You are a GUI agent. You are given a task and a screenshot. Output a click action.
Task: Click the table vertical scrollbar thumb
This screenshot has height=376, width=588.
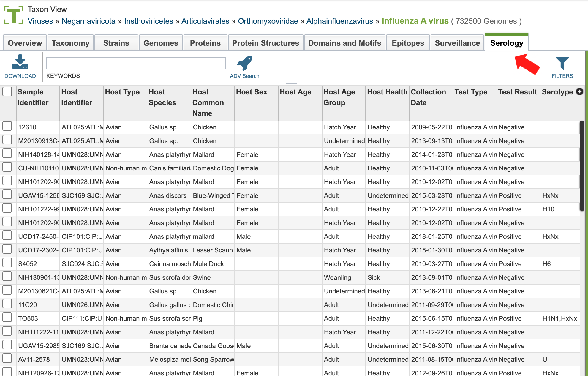click(582, 166)
